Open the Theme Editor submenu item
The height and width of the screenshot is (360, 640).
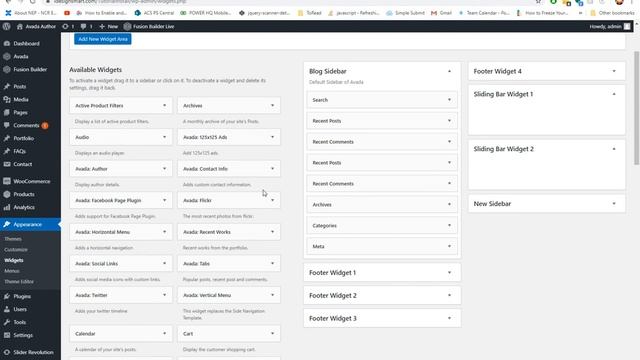pyautogui.click(x=19, y=281)
